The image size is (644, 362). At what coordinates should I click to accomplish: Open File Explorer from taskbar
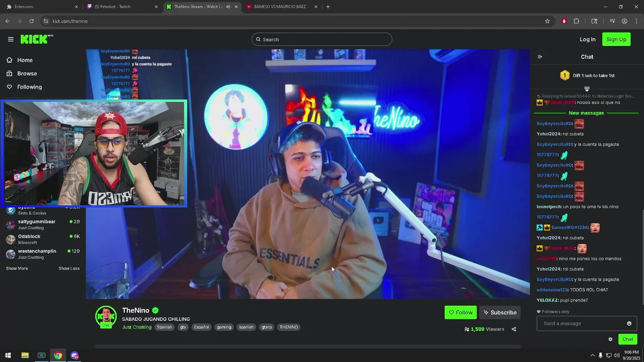[25, 355]
